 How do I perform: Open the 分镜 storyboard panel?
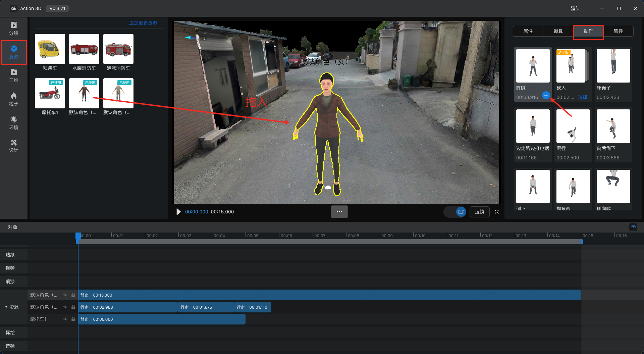pos(13,29)
